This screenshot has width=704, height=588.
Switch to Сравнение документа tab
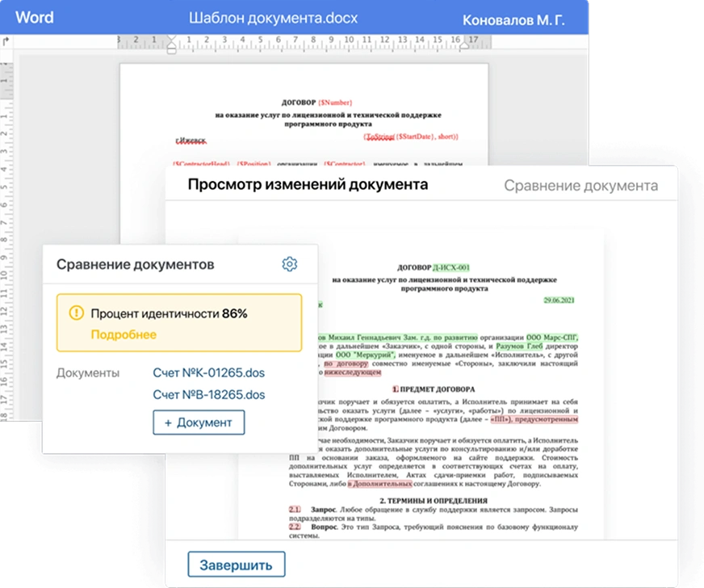pyautogui.click(x=581, y=186)
